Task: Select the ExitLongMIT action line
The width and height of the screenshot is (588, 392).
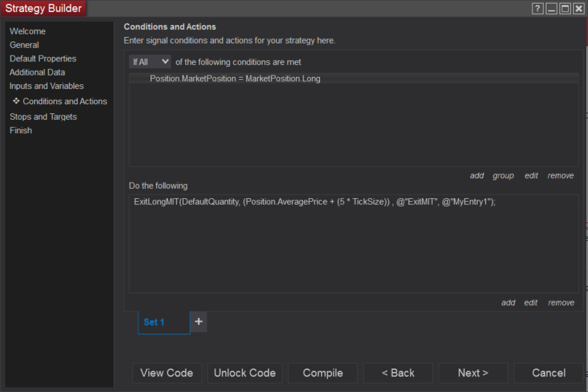Action: point(314,202)
